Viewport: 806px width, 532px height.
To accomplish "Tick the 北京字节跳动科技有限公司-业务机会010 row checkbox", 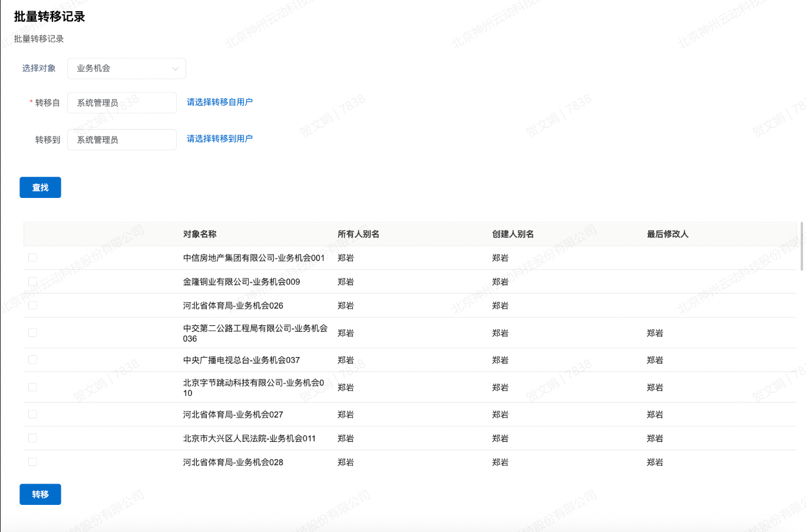I will pos(32,387).
